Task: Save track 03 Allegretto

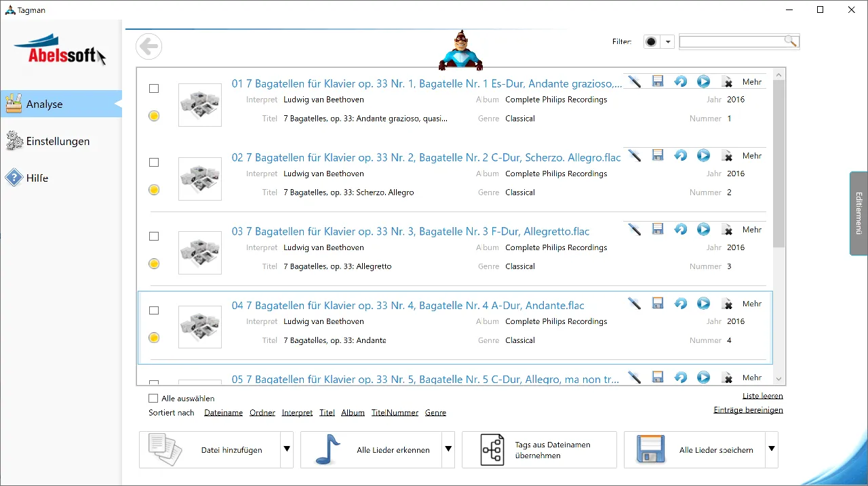Action: point(657,229)
